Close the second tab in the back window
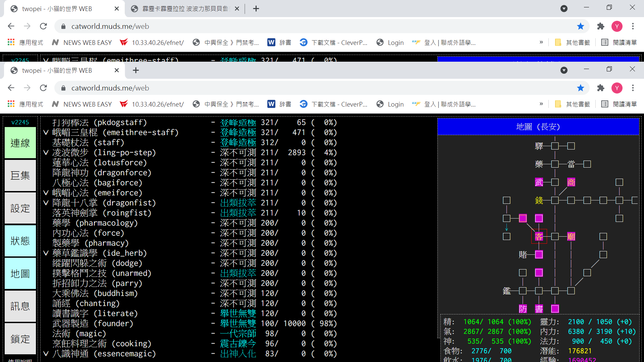644x362 pixels. 237,9
